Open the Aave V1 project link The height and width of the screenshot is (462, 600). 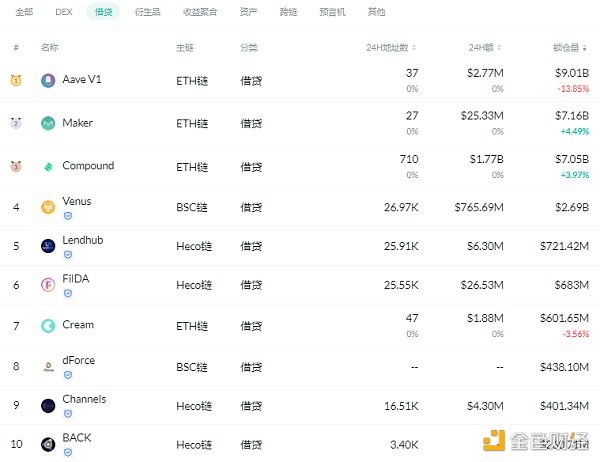[82, 79]
